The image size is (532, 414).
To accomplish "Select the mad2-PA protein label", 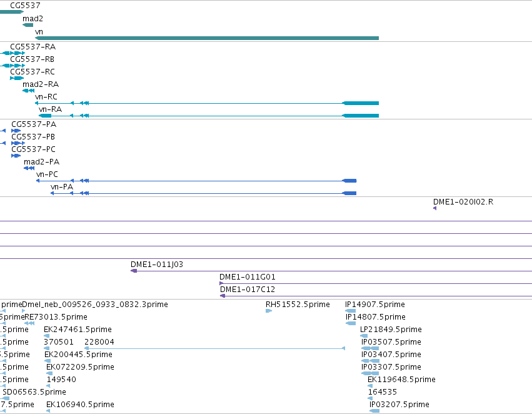I will 41,162.
